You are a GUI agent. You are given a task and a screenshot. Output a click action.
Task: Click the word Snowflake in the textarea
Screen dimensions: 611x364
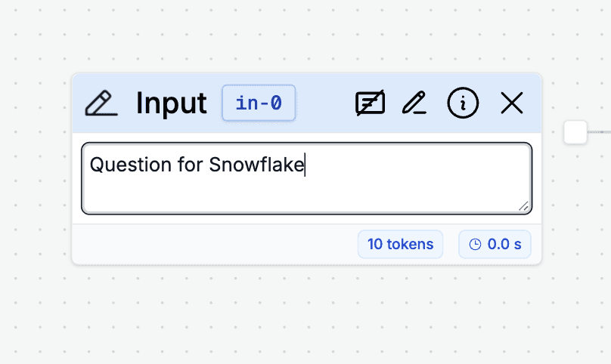click(x=256, y=165)
